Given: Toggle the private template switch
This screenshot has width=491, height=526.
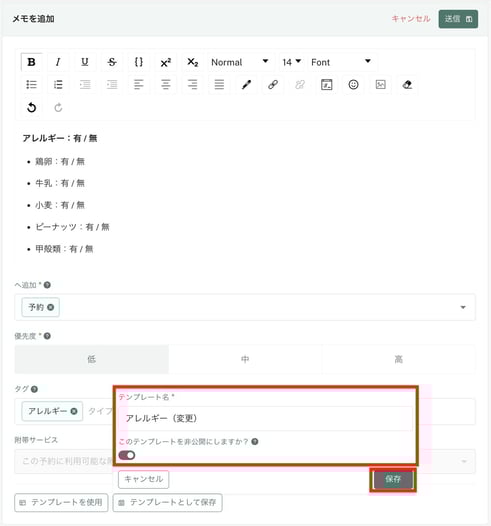Looking at the screenshot, I should coord(127,455).
